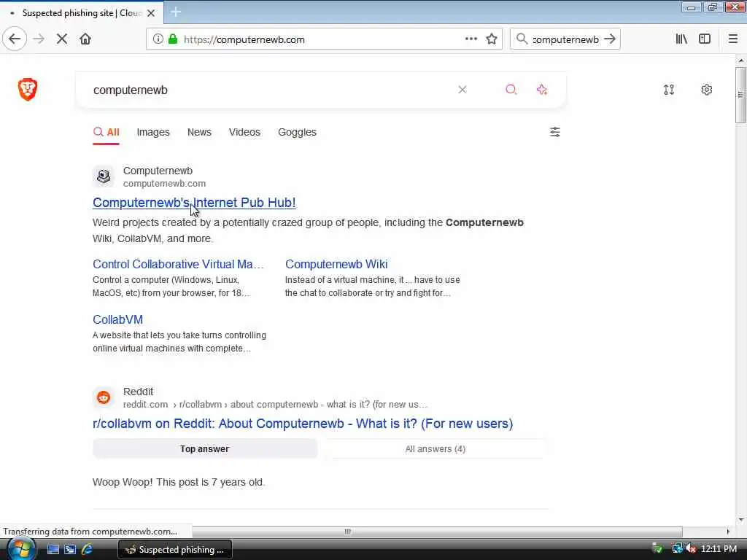The width and height of the screenshot is (747, 560).
Task: Show desktop from quick launch
Action: [53, 550]
